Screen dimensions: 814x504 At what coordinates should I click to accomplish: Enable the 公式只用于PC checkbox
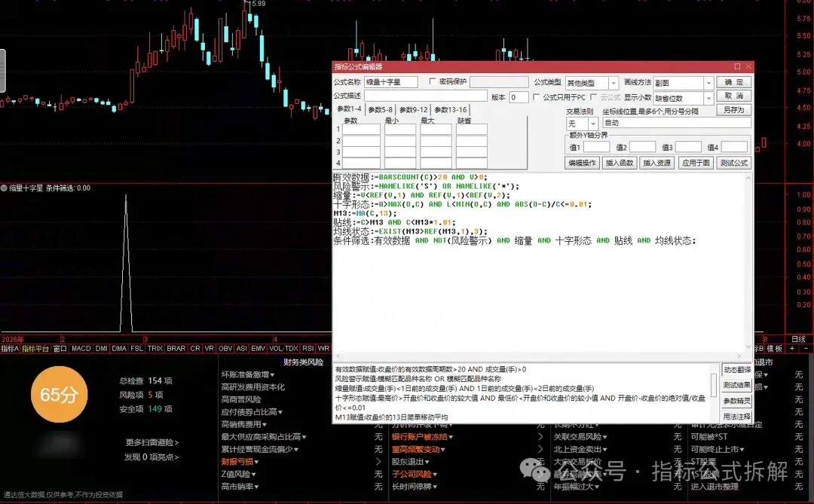[x=537, y=97]
